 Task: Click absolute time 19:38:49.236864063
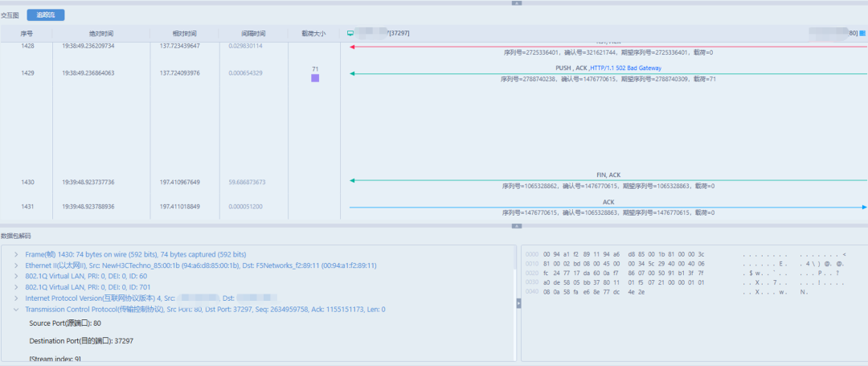click(x=88, y=73)
